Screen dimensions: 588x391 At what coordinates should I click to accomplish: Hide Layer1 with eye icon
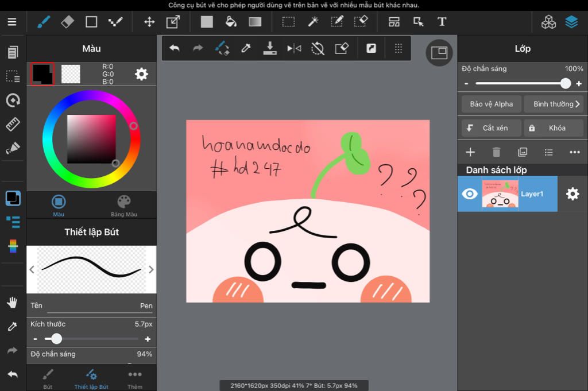coord(470,194)
